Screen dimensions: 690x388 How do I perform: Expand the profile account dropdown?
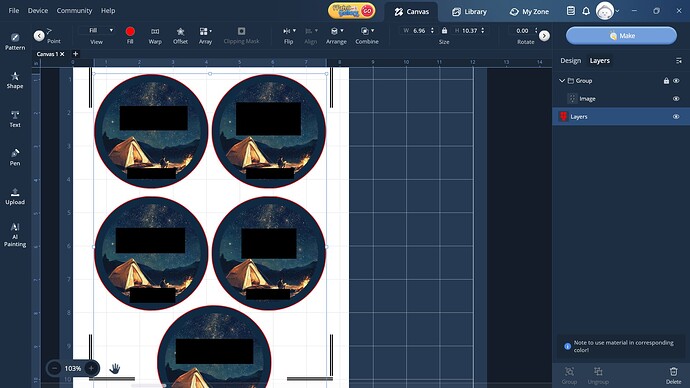coord(617,11)
